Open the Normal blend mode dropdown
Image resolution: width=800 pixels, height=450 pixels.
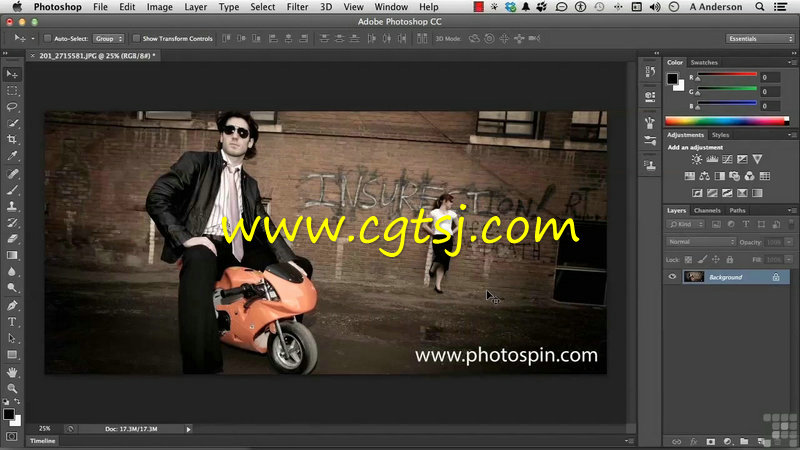(701, 242)
